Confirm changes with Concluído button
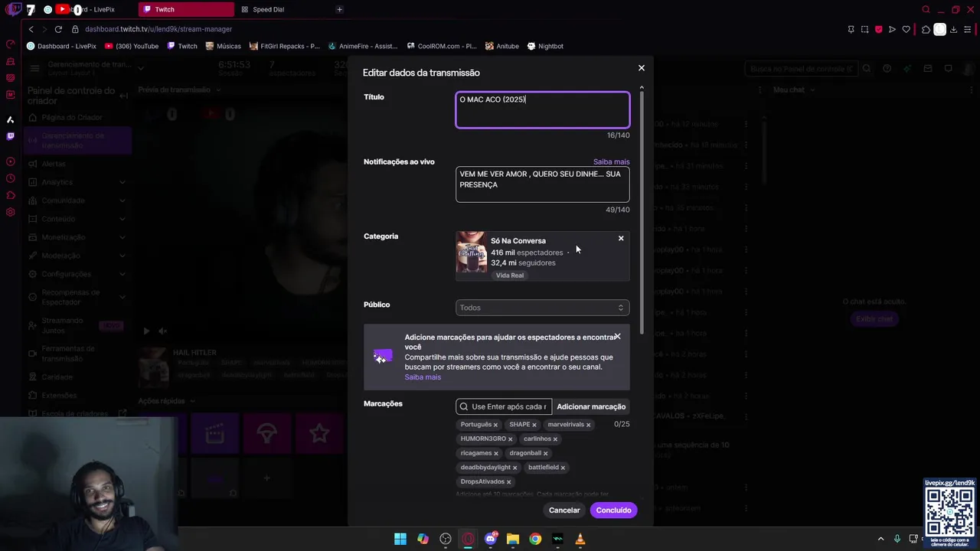The height and width of the screenshot is (551, 980). (x=613, y=510)
